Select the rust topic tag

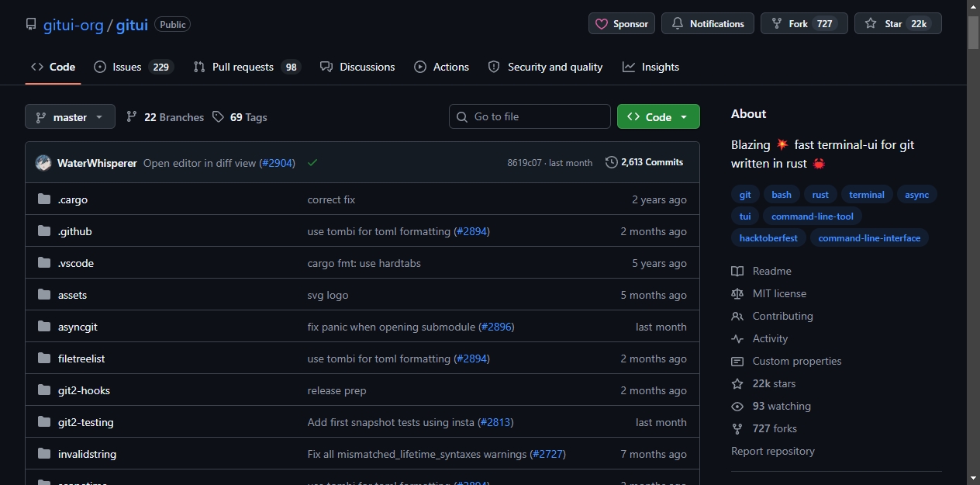[x=820, y=195]
